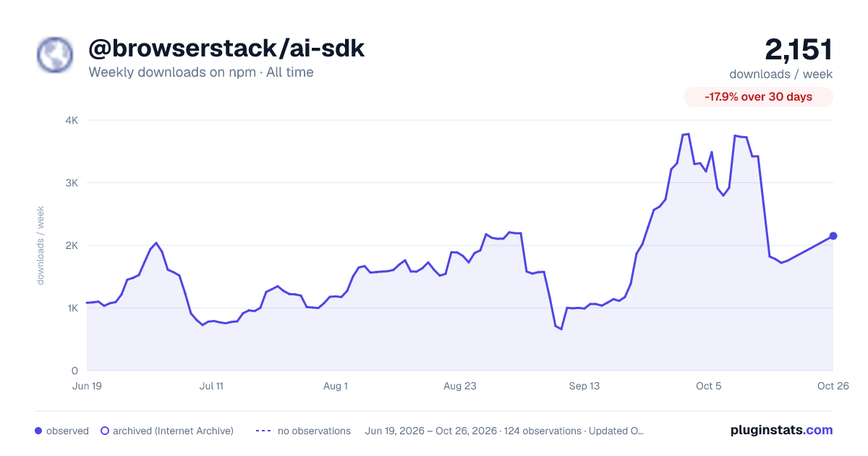This screenshot has height=456, width=868.
Task: Click the 2,151 downloads count
Action: [x=799, y=49]
